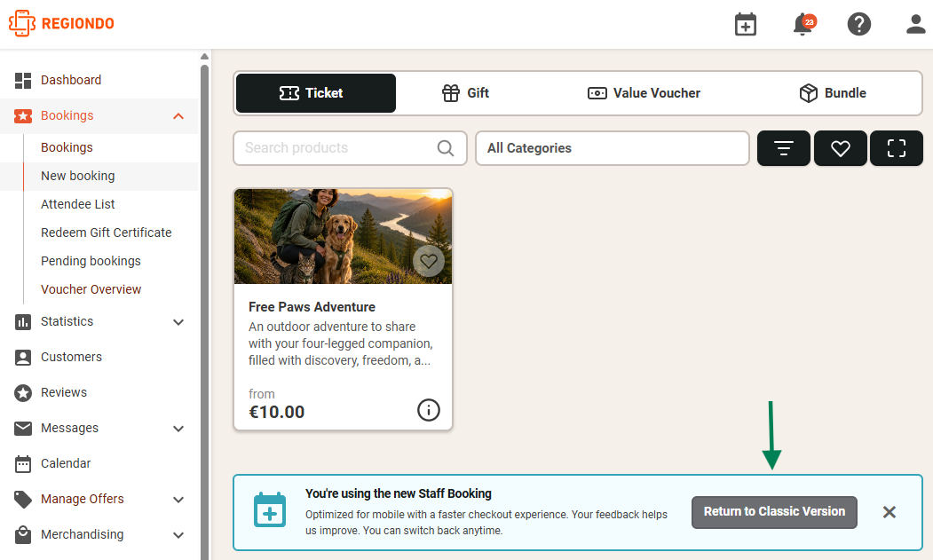Click the Regiondo logo

62,23
